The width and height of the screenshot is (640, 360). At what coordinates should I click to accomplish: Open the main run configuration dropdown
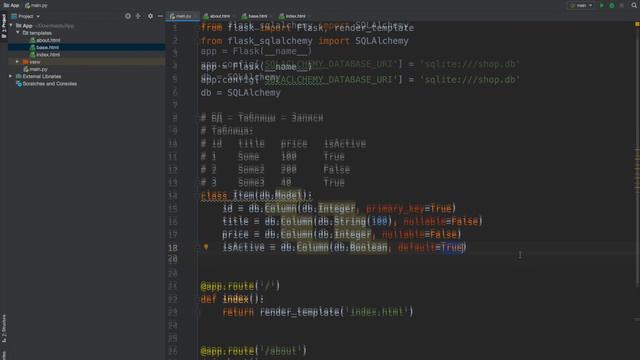pyautogui.click(x=581, y=6)
